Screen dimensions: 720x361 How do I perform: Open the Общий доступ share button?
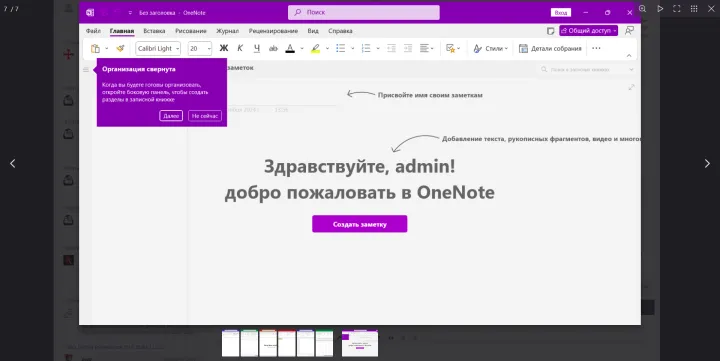(x=589, y=30)
